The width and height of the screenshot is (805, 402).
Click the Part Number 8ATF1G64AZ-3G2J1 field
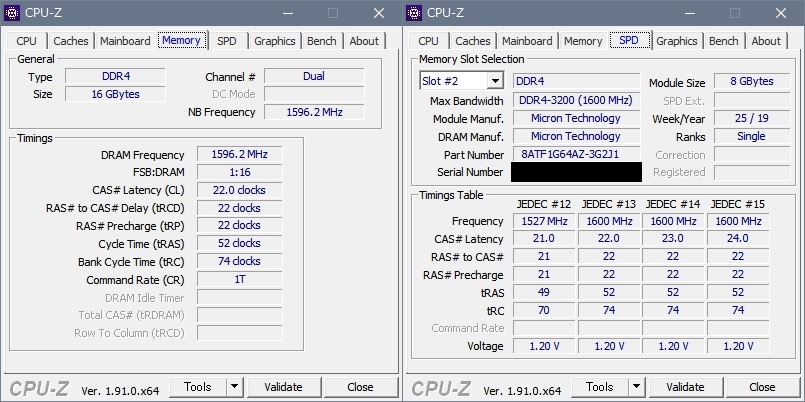576,155
